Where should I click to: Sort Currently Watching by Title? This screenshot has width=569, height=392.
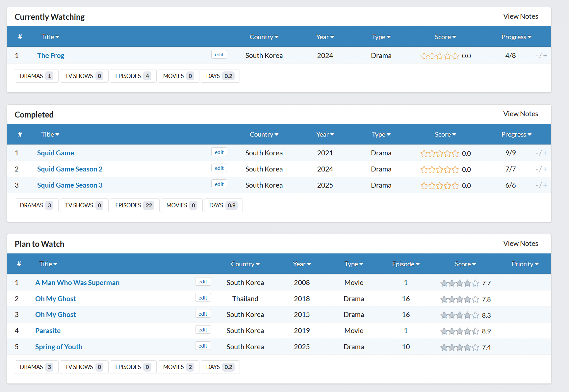50,37
